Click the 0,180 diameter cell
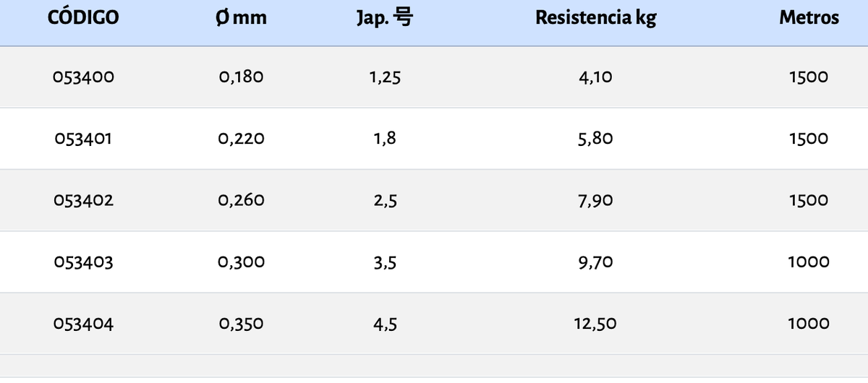Viewport: 868px width, 383px height. pyautogui.click(x=241, y=77)
